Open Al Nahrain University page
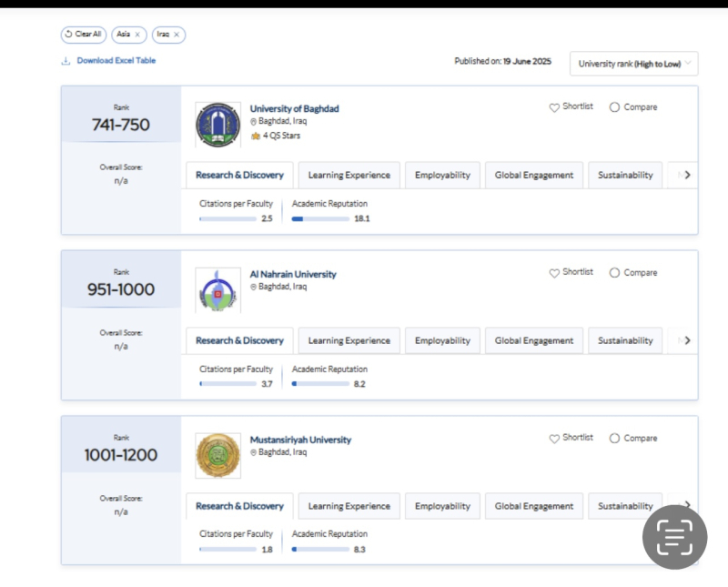The image size is (728, 587). click(x=293, y=274)
